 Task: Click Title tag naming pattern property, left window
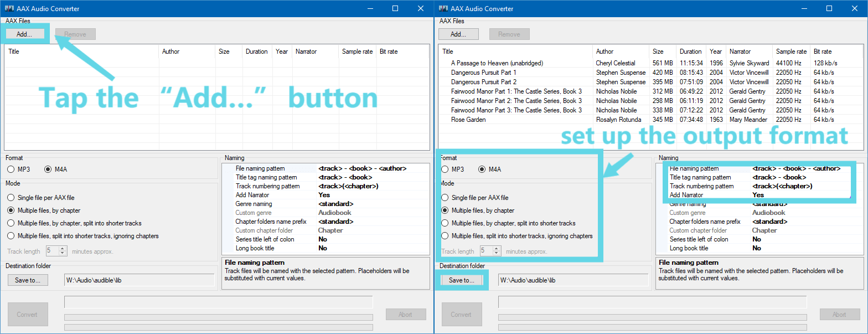point(325,177)
